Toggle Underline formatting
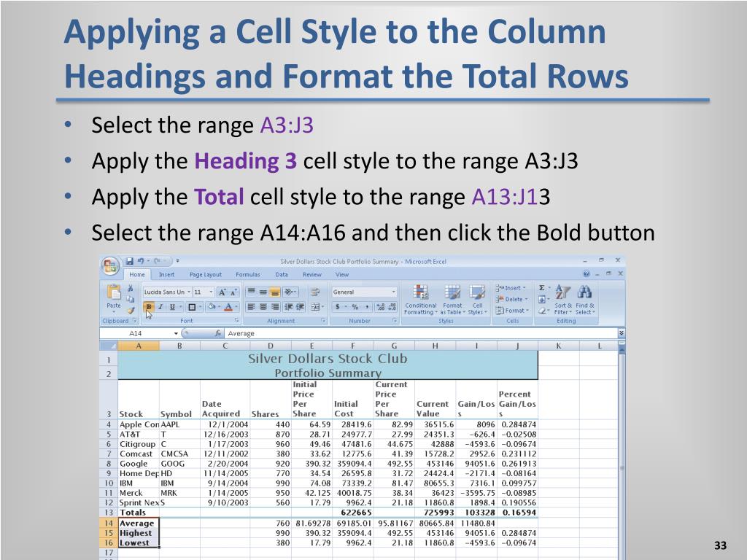 click(x=172, y=307)
